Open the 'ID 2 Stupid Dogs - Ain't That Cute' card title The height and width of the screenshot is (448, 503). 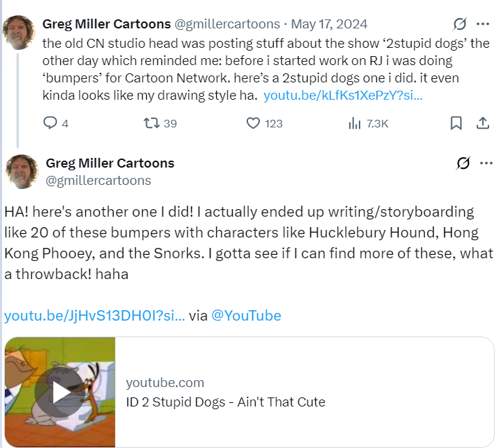pyautogui.click(x=225, y=402)
